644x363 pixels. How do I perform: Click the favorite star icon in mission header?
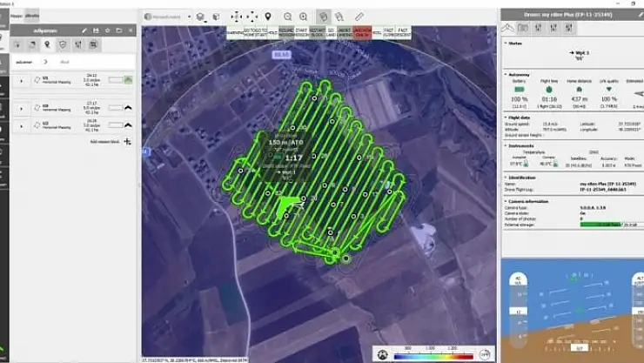108,30
